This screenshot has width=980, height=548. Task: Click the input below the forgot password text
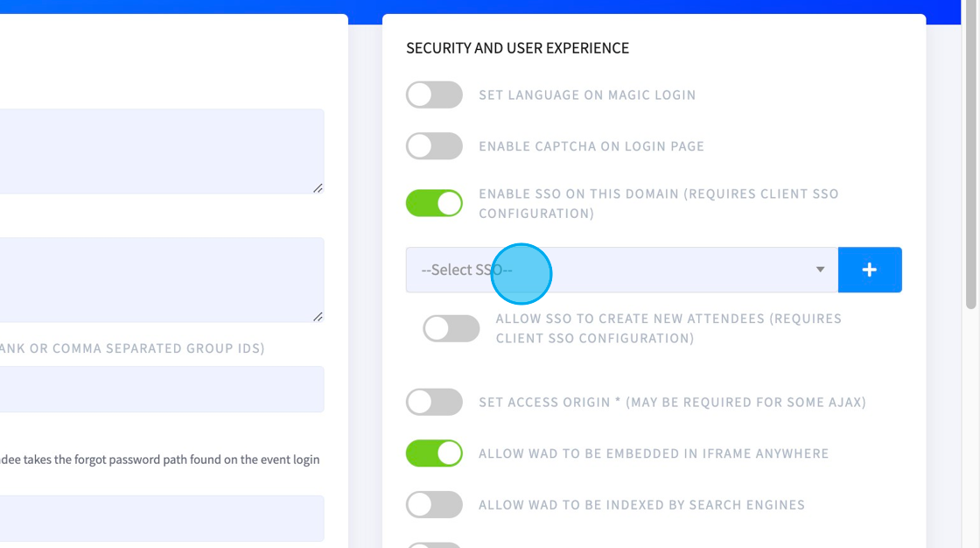pyautogui.click(x=162, y=518)
